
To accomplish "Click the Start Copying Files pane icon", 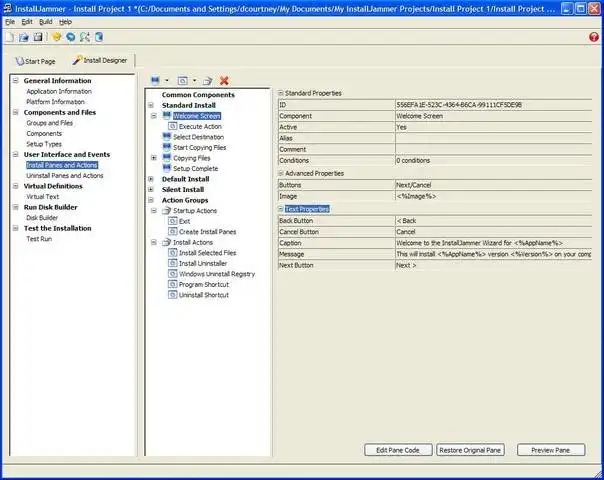I will point(167,147).
